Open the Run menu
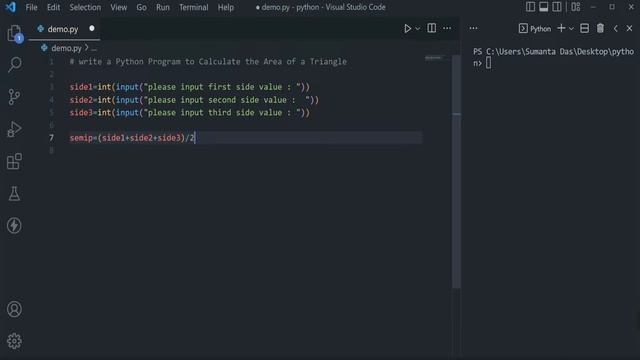Image resolution: width=640 pixels, height=360 pixels. coord(163,7)
